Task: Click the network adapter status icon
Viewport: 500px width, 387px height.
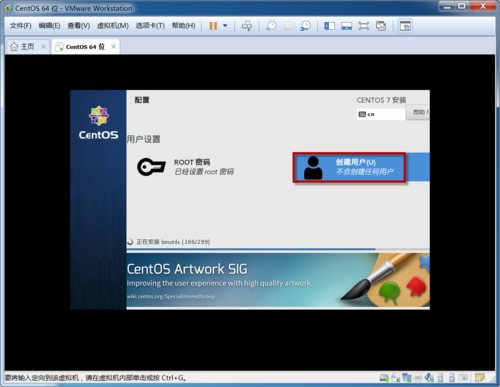Action: [407, 378]
